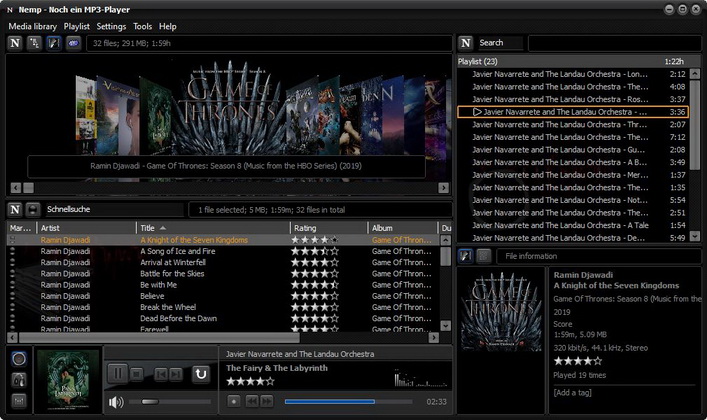Viewport: 707px width, 420px height.
Task: Toggle the repeat playback mode button
Action: [x=201, y=374]
